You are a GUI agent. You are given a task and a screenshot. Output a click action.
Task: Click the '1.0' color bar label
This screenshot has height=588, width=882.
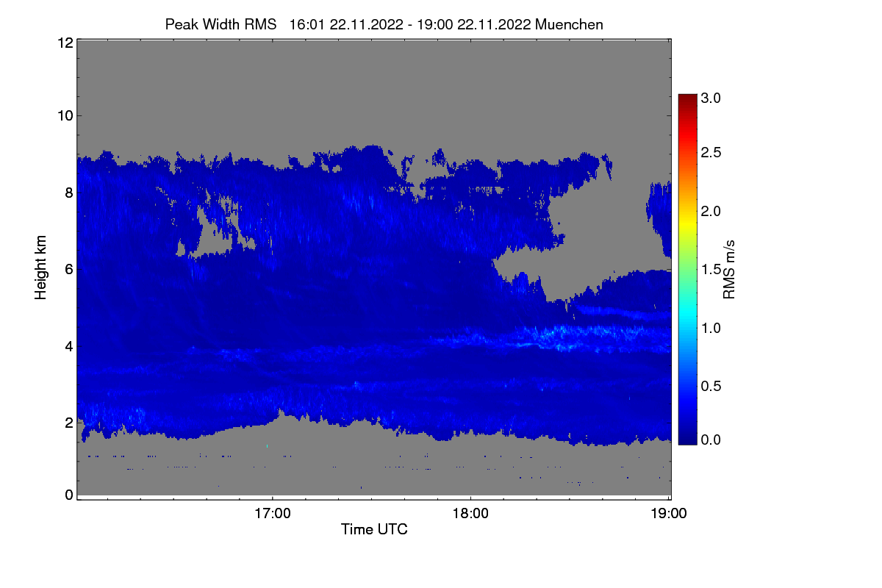click(712, 327)
